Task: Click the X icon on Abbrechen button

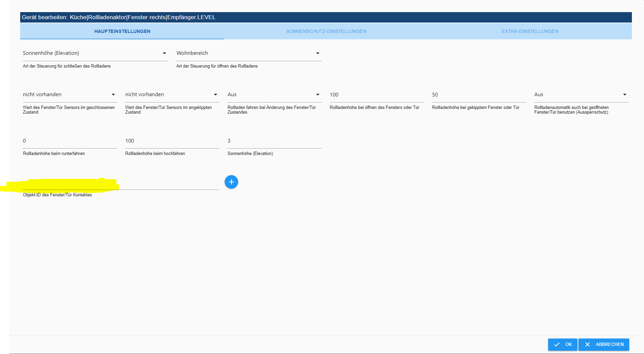Action: pos(588,345)
